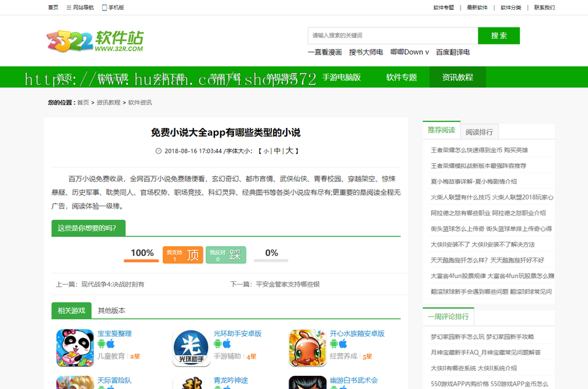This screenshot has width=588, height=389.
Task: Open 幽游白书武术会 app icon
Action: 308,382
